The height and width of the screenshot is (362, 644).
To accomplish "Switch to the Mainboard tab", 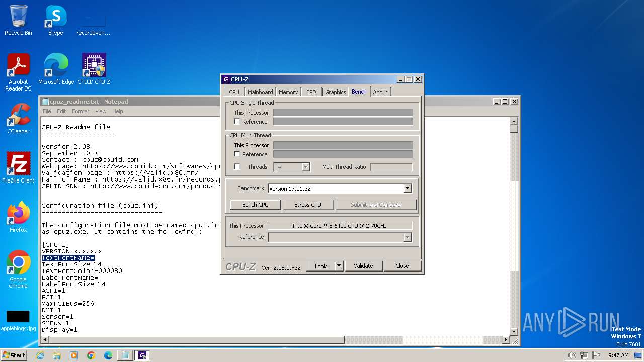I will [260, 92].
